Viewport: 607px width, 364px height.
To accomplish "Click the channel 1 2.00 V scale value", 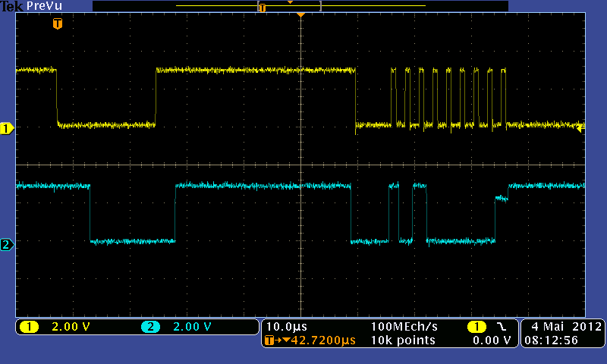I will click(71, 328).
